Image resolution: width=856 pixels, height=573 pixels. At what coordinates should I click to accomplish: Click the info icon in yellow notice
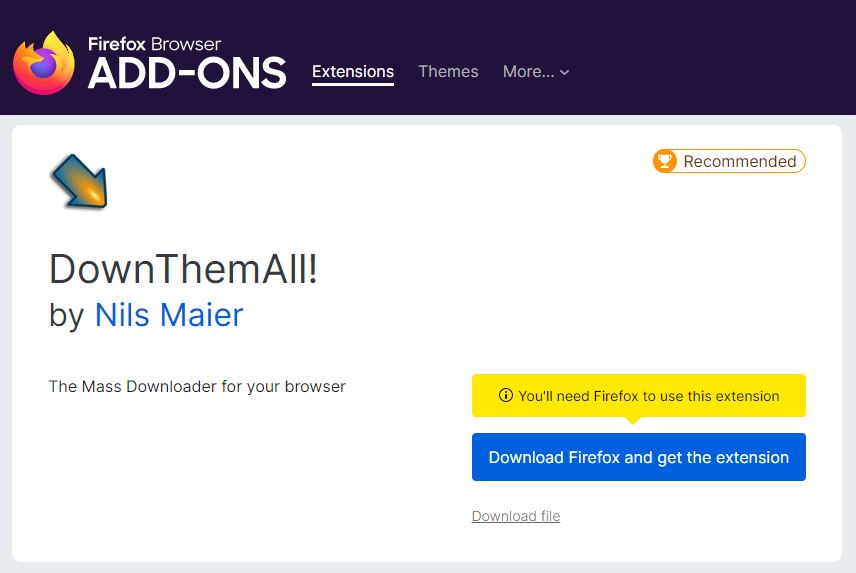pyautogui.click(x=506, y=396)
